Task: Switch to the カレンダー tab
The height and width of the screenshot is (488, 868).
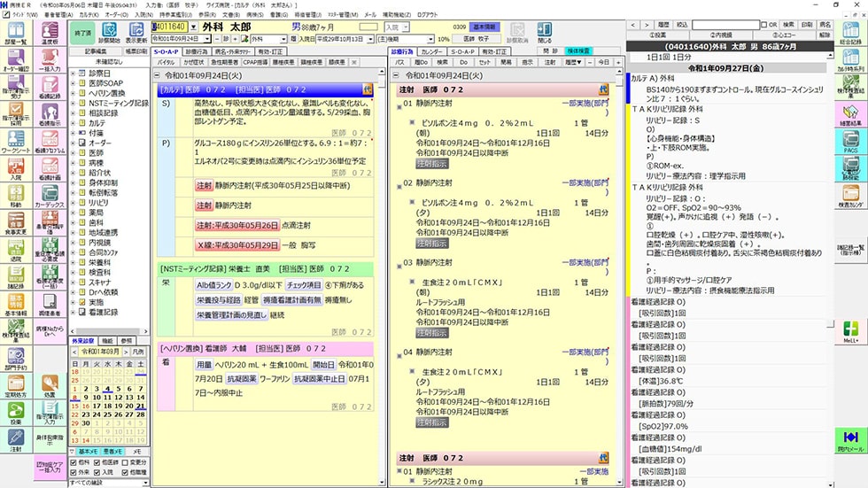Action: [432, 51]
